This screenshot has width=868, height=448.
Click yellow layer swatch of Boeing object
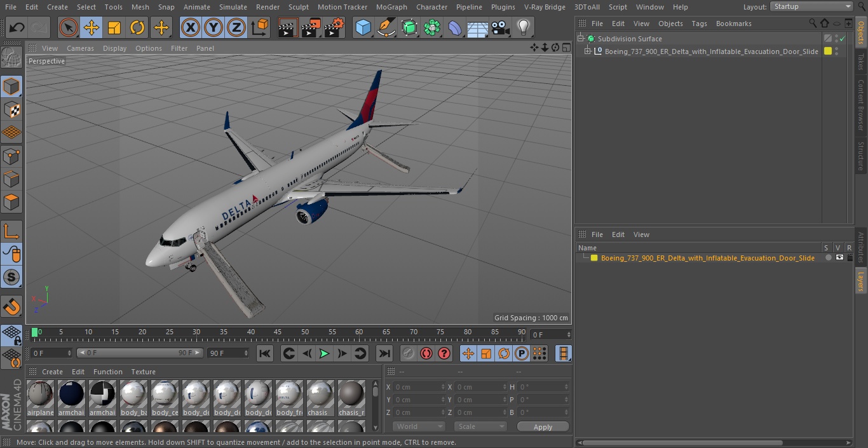click(x=828, y=51)
